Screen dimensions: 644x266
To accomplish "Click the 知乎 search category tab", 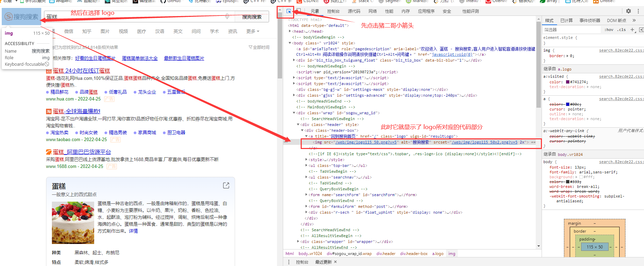I will tap(87, 31).
